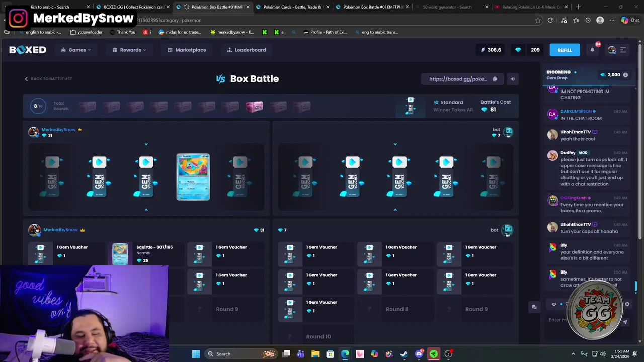Go back to battle list

(48, 79)
